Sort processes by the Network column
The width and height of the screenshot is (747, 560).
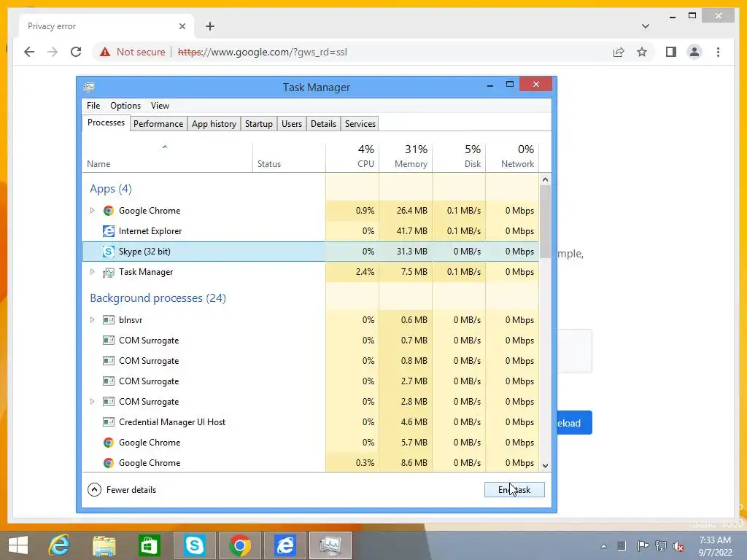click(513, 157)
